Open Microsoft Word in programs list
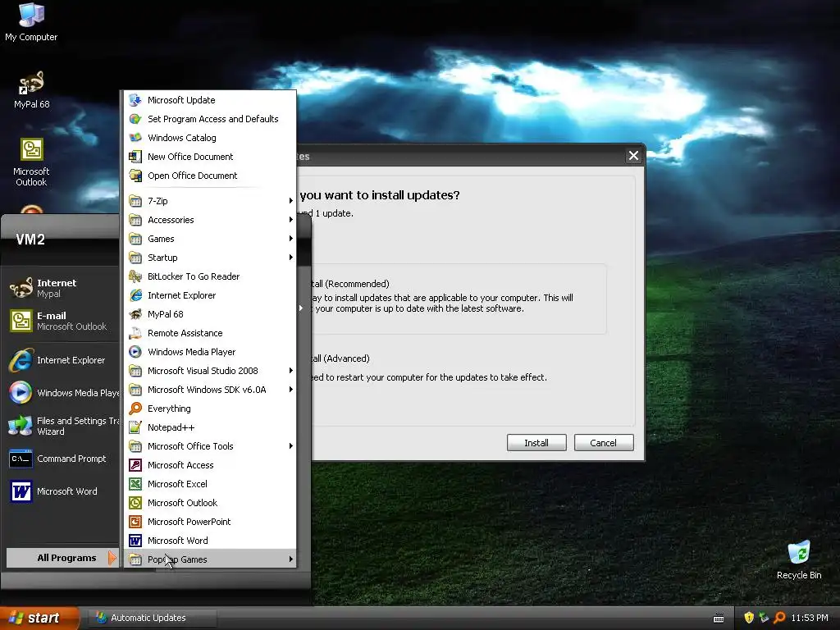The width and height of the screenshot is (840, 630). 209,541
